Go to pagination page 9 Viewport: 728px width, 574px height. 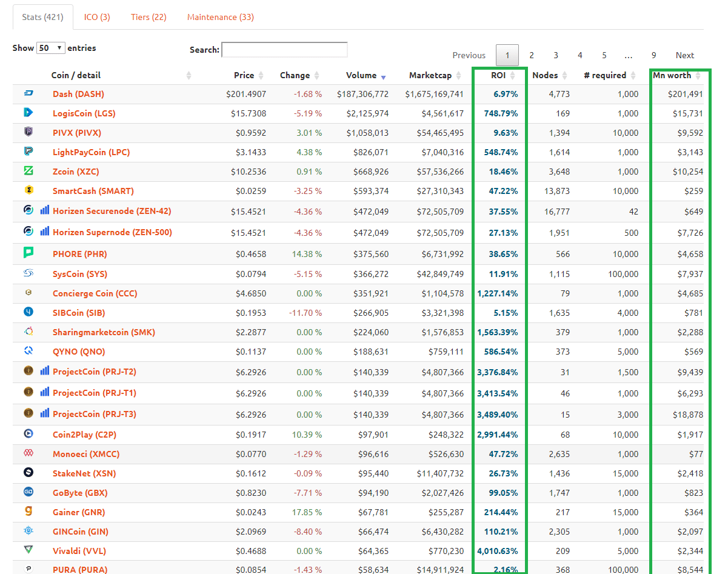pos(654,55)
